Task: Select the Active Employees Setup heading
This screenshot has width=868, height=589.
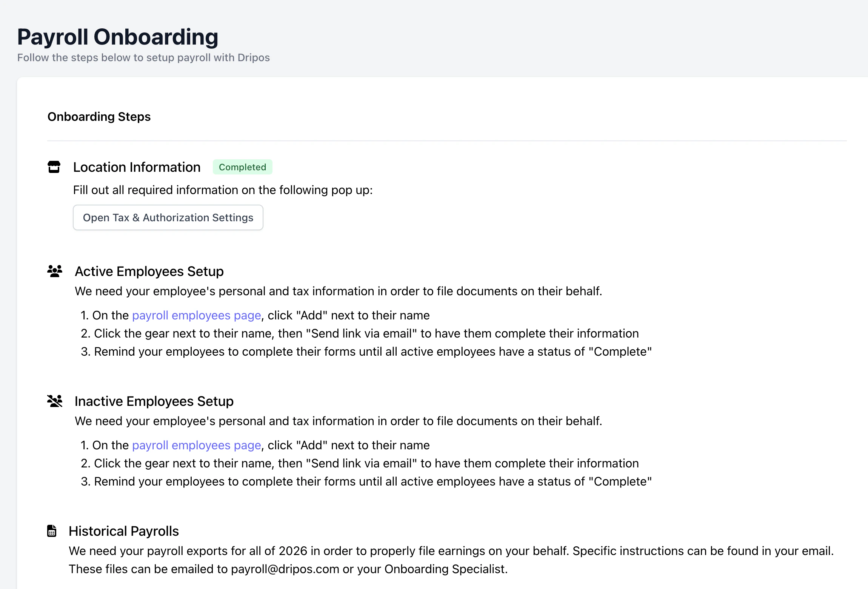Action: click(x=149, y=271)
